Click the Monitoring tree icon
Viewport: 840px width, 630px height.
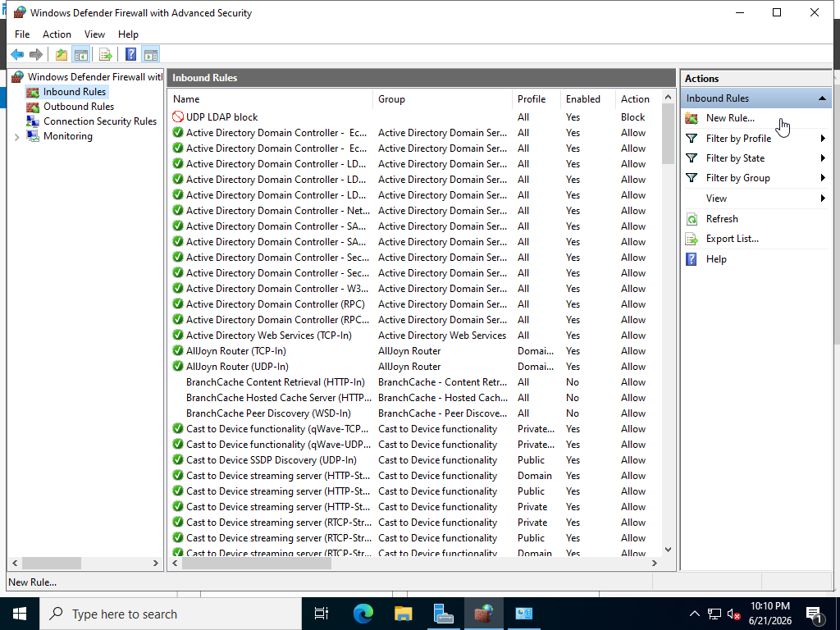click(33, 136)
